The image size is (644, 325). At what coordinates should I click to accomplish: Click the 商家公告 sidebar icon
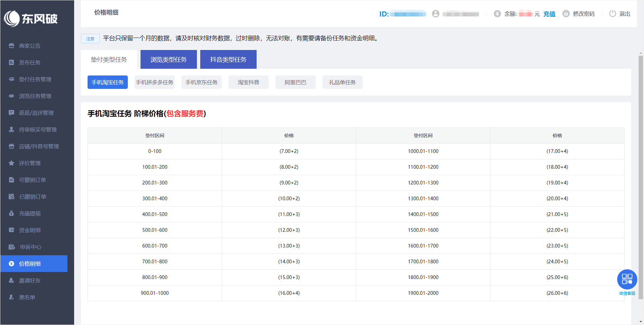tap(11, 46)
